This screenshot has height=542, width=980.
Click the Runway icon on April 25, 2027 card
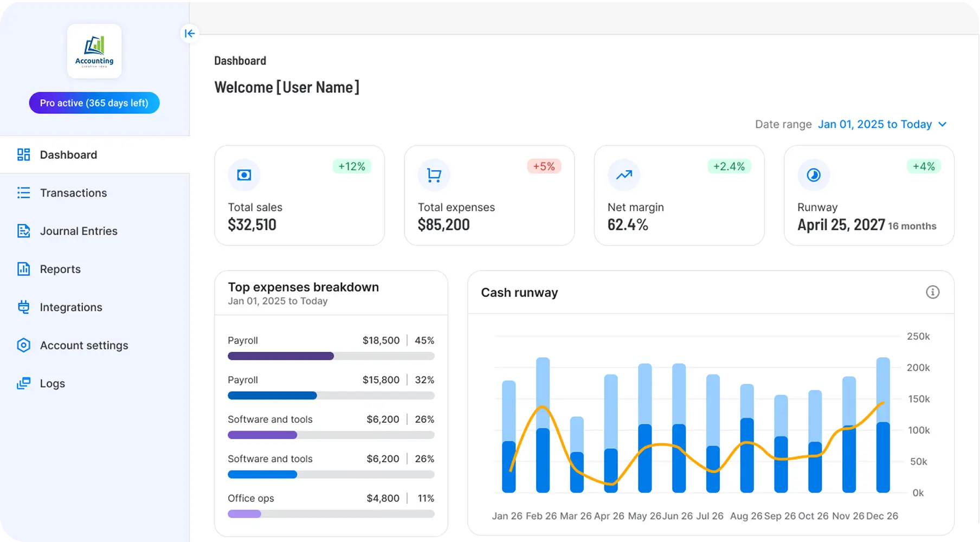coord(813,175)
